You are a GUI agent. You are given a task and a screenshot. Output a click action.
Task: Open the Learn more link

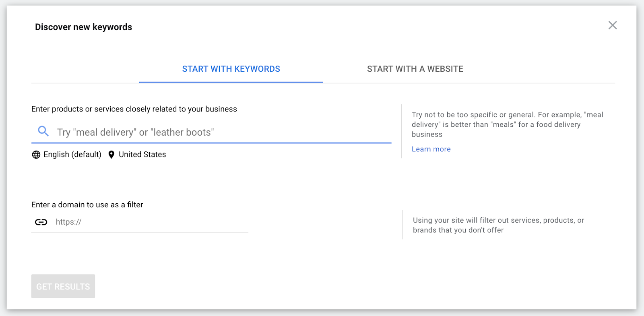point(431,149)
